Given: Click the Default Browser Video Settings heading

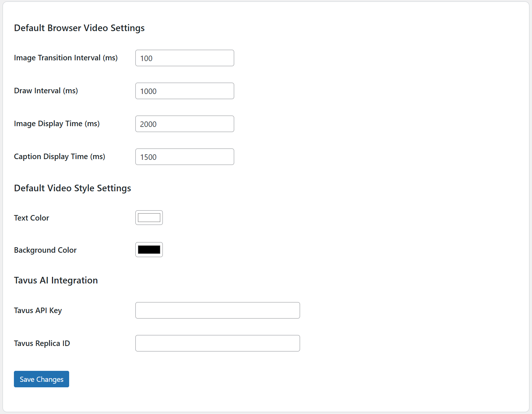Looking at the screenshot, I should (79, 28).
